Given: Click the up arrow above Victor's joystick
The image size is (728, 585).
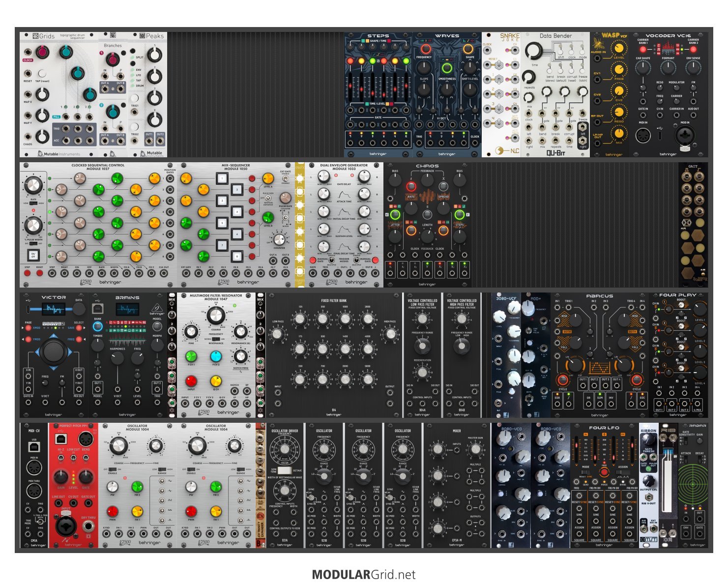Looking at the screenshot, I should tap(54, 336).
